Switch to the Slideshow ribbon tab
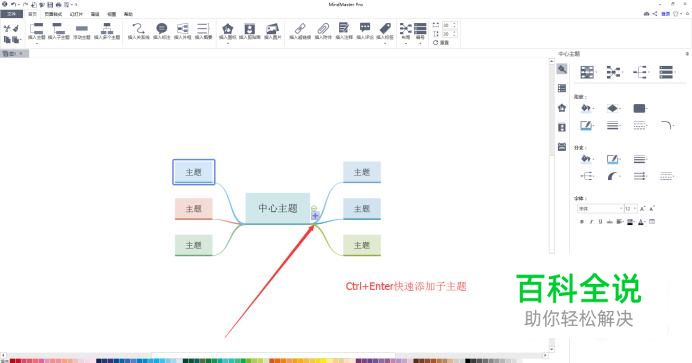 click(x=76, y=14)
